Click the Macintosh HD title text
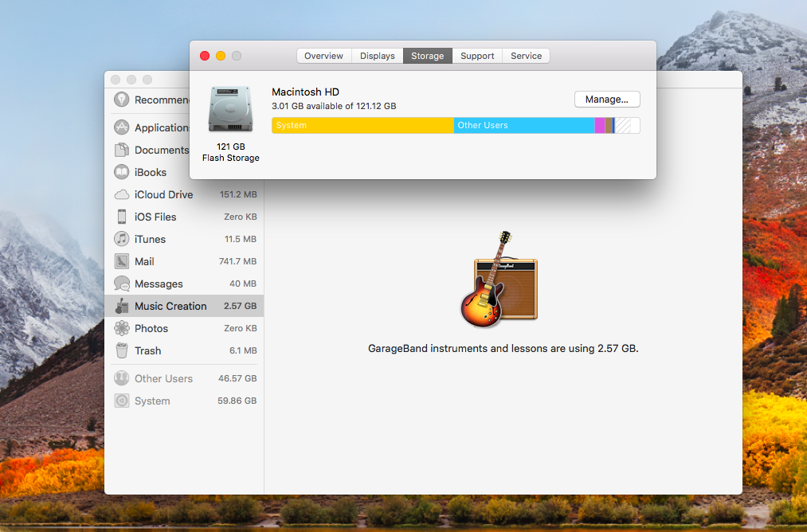807x532 pixels. pos(305,92)
